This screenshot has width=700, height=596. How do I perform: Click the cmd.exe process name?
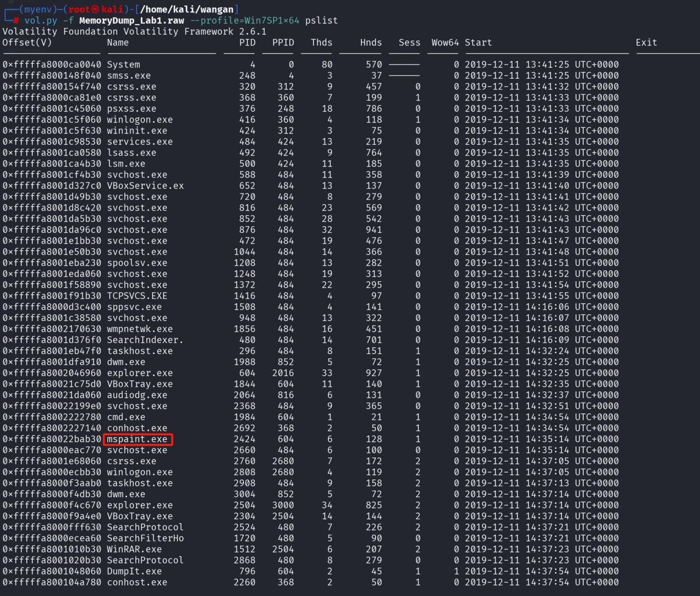(x=126, y=417)
